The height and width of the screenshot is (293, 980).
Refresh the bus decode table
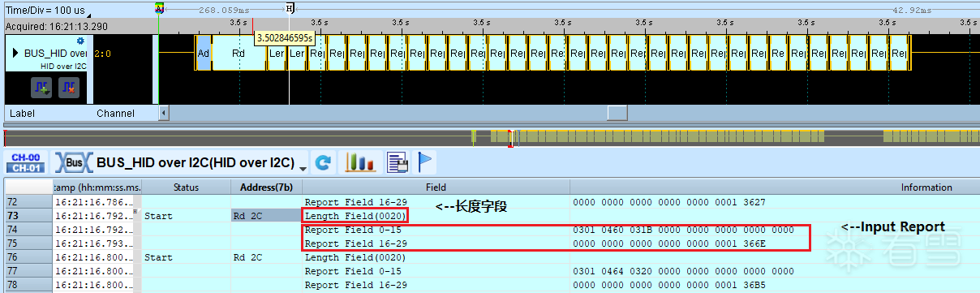coord(324,162)
